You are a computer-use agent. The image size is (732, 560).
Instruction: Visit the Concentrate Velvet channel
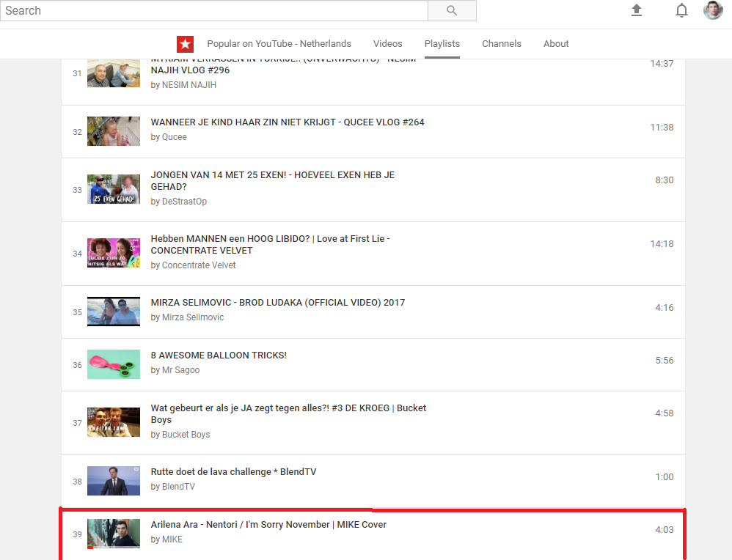(x=199, y=265)
